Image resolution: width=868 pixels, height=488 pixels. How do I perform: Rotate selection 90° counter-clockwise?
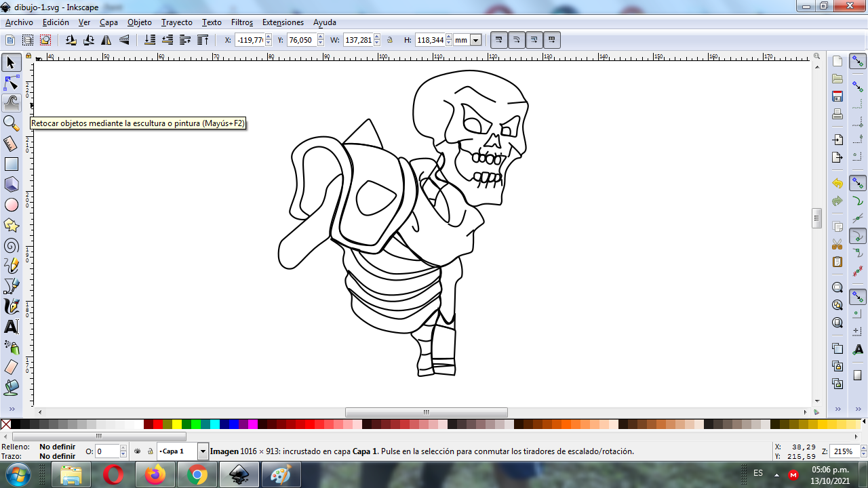point(71,40)
